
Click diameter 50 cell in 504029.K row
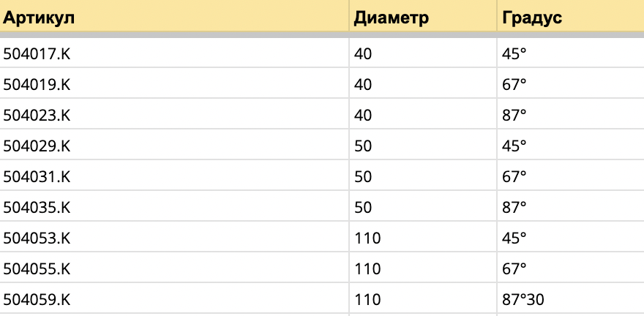click(x=363, y=146)
